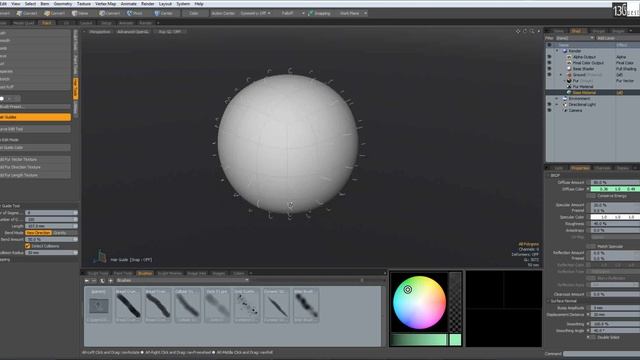Toggle visibility eye for Base Shader
Viewport: 640px width, 360px height.
coord(549,69)
